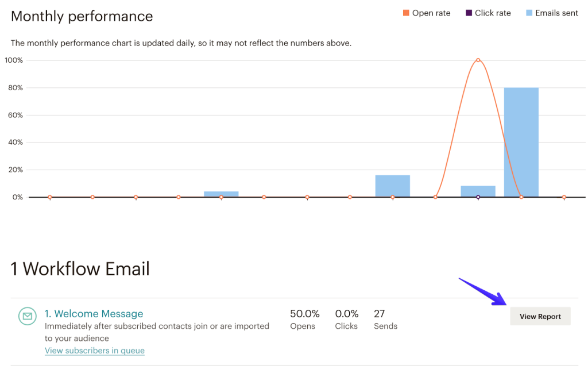Select the Monthly performance heading
Image resolution: width=588 pixels, height=369 pixels.
81,16
